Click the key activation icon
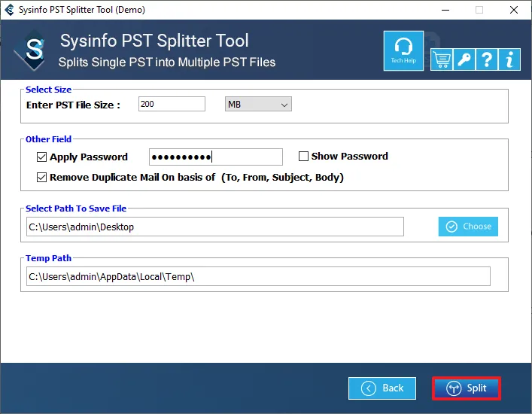 (464, 59)
